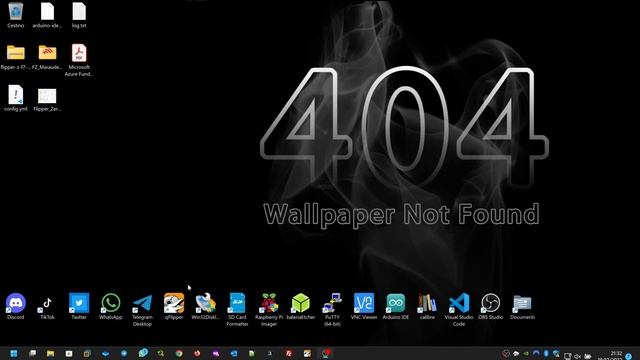Launch Telegram Desktop shortcut

click(142, 309)
